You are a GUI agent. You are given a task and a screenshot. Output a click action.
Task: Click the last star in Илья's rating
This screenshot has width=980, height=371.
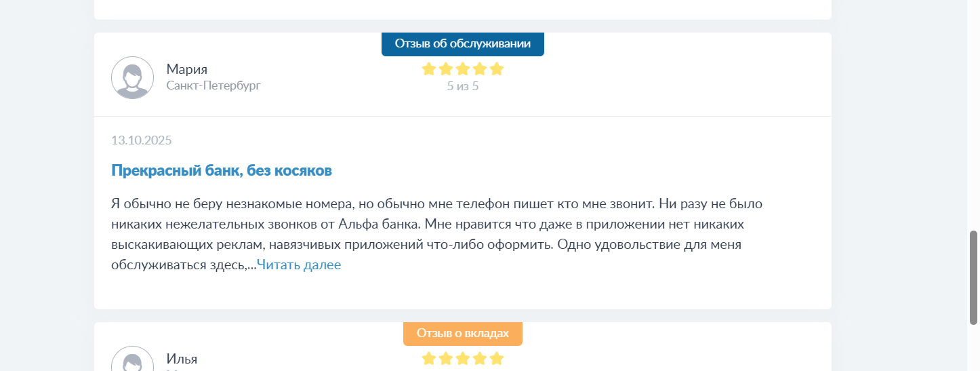[x=497, y=358]
